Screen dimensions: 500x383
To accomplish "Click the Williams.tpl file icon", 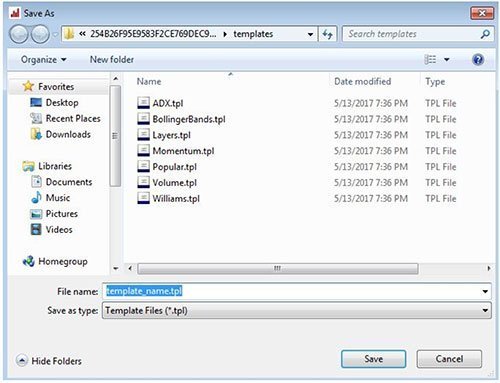I will point(143,198).
